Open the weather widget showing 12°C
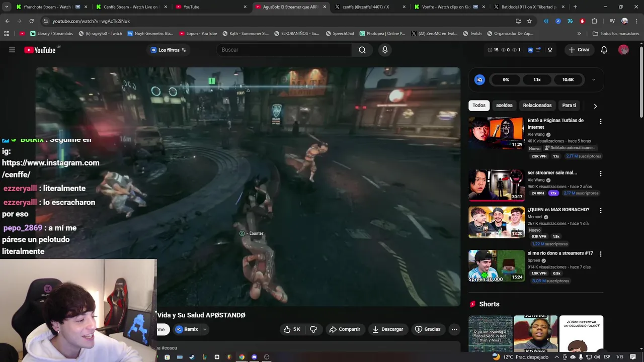644x362 pixels. pyautogui.click(x=520, y=357)
